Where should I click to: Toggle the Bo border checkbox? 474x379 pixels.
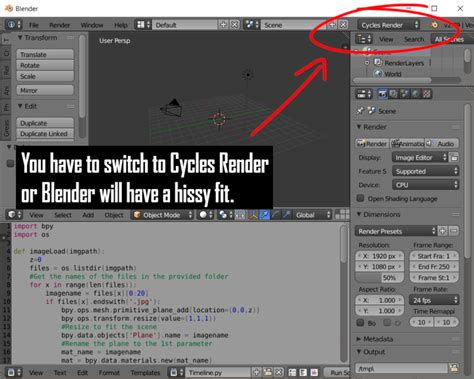[360, 323]
